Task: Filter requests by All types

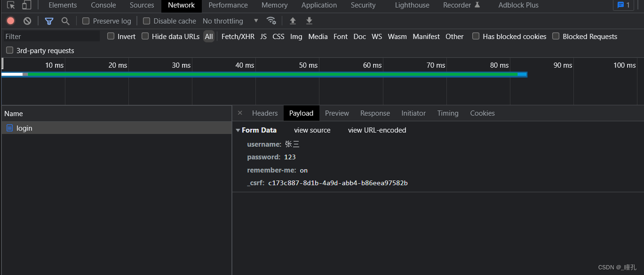Action: tap(209, 36)
